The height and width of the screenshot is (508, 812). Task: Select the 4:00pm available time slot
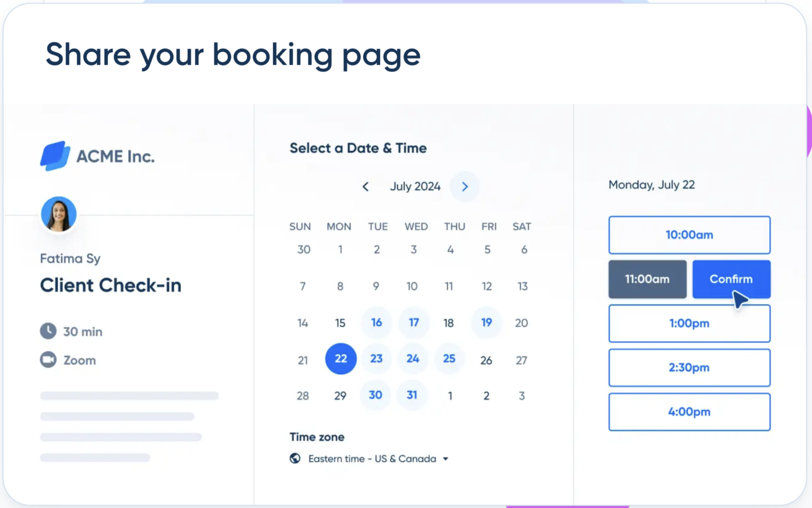point(689,412)
